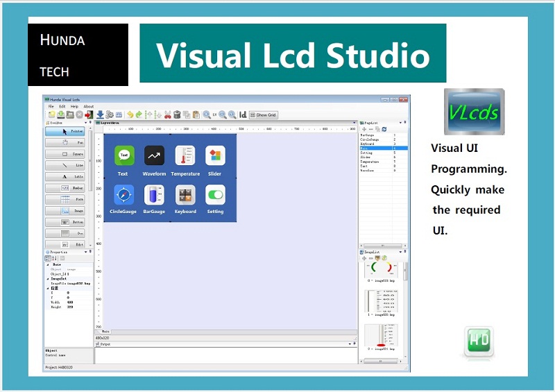
Task: Open the Waveform icon on the canvas
Action: coord(154,155)
